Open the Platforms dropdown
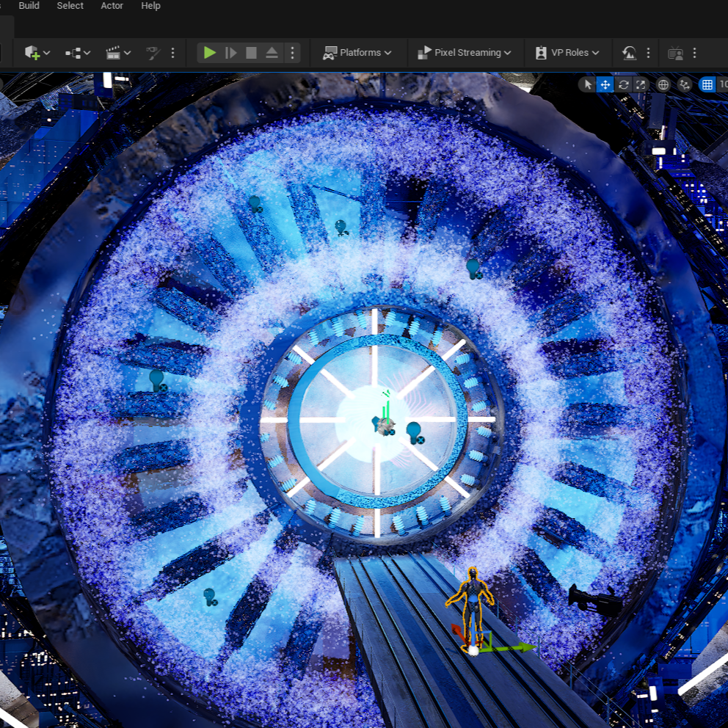 358,52
